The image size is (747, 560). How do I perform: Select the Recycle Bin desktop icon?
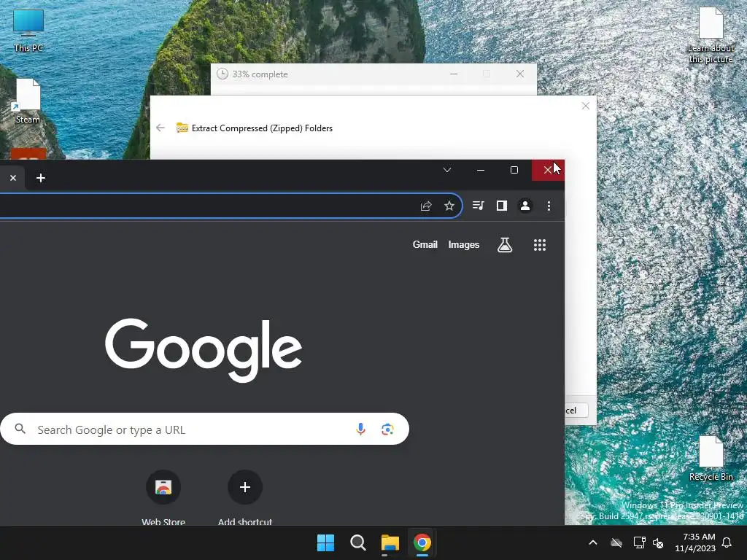coord(711,459)
